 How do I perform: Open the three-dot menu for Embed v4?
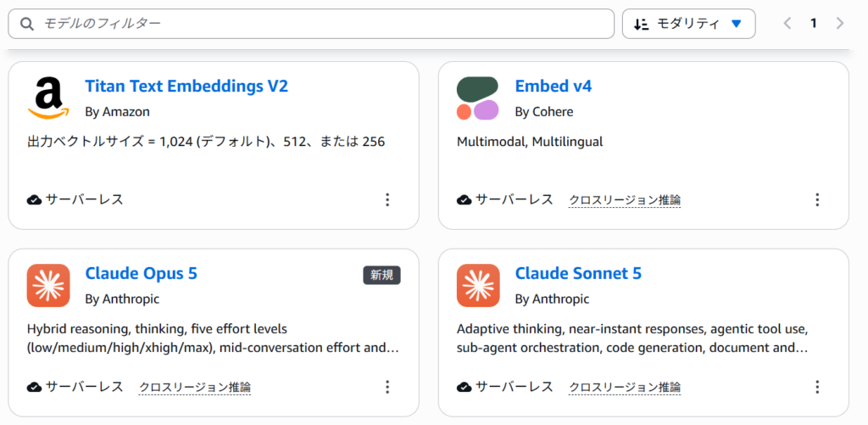(817, 199)
